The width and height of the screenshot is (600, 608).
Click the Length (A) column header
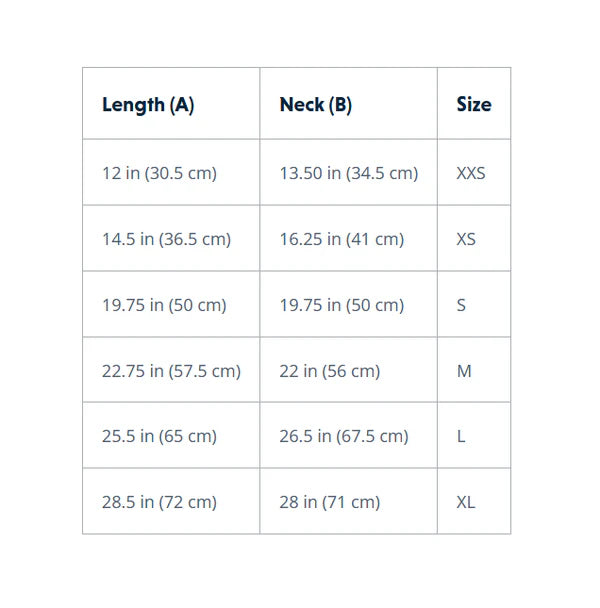pos(171,104)
